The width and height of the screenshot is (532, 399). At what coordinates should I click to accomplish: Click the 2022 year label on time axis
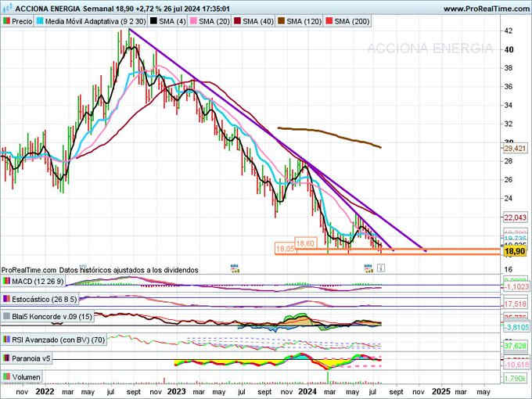coord(45,391)
